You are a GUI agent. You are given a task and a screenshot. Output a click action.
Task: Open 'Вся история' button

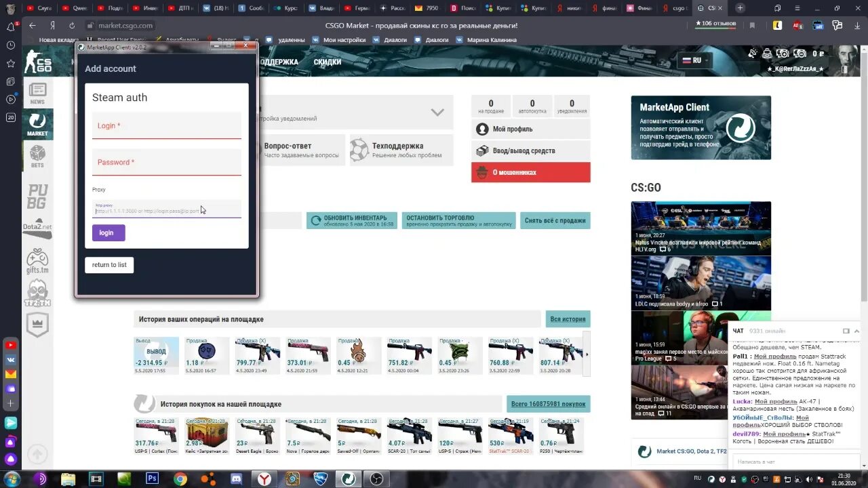point(568,319)
